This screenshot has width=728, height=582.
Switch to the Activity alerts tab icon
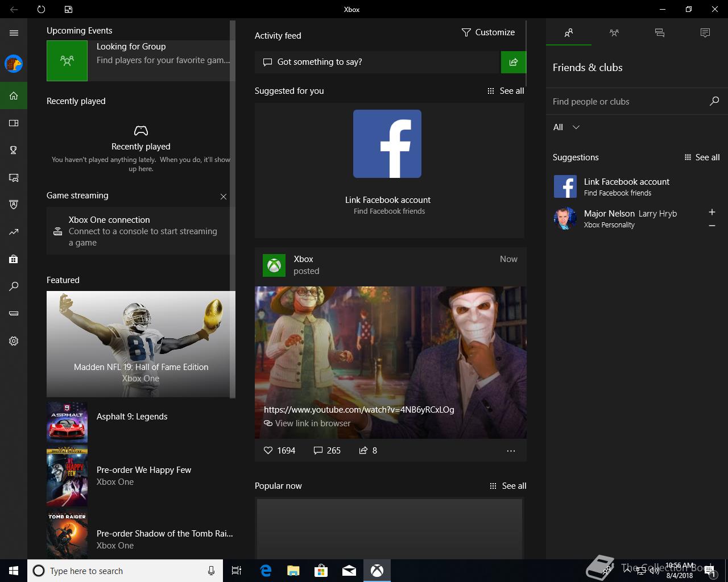click(705, 33)
